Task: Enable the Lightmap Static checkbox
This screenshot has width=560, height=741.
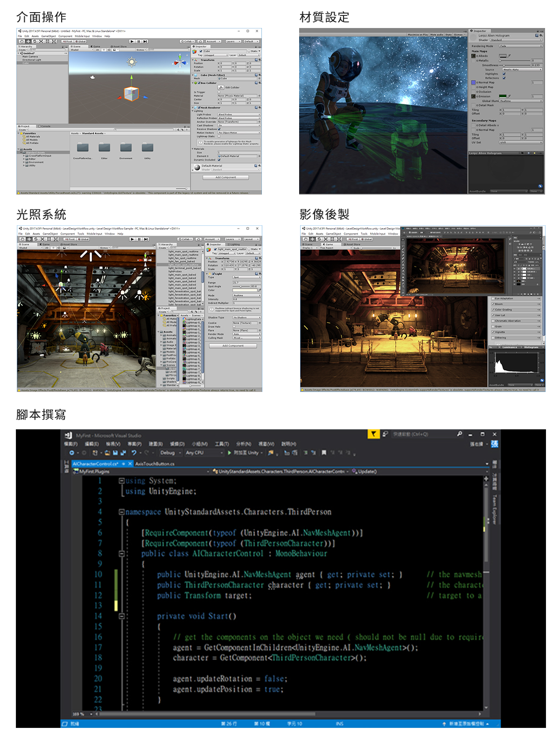Action: point(219,136)
